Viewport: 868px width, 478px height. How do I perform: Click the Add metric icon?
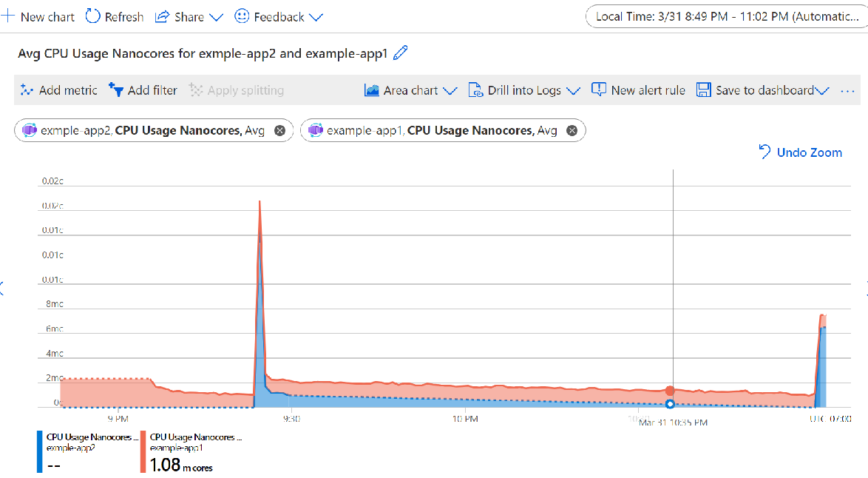pyautogui.click(x=26, y=90)
